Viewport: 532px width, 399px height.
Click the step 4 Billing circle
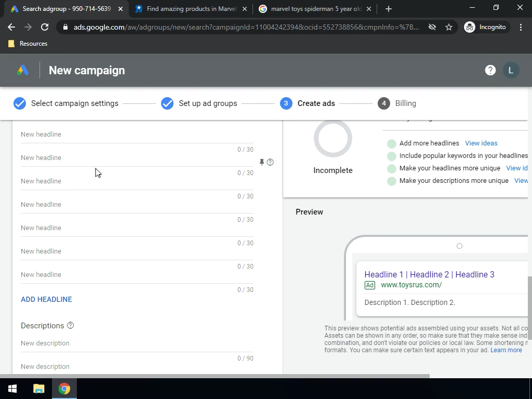(384, 103)
